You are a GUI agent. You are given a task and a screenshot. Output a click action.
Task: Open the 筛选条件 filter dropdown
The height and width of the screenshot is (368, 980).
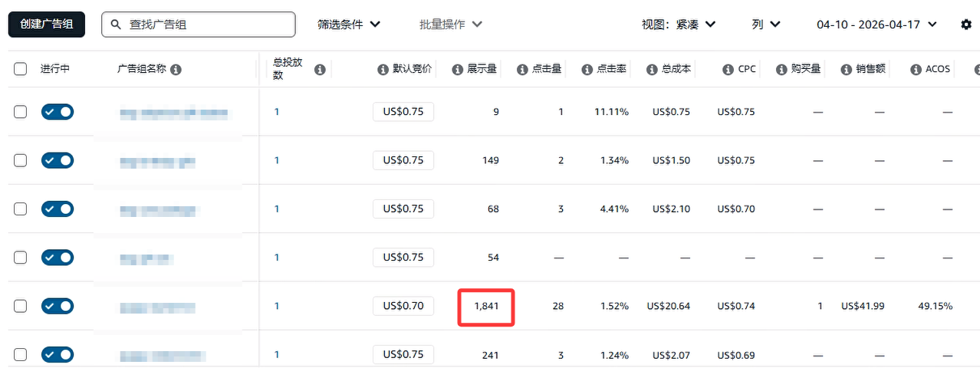349,25
